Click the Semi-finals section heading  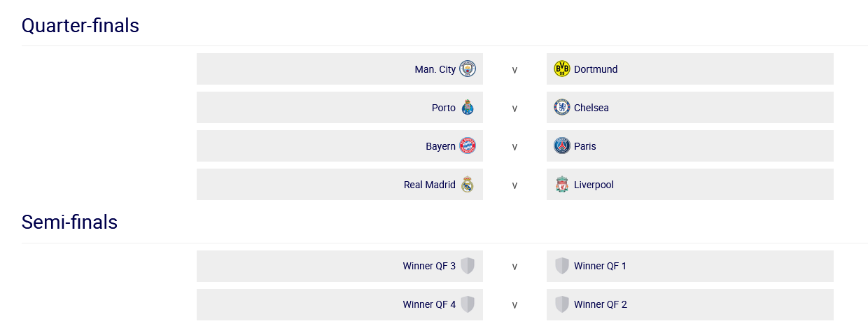point(69,222)
